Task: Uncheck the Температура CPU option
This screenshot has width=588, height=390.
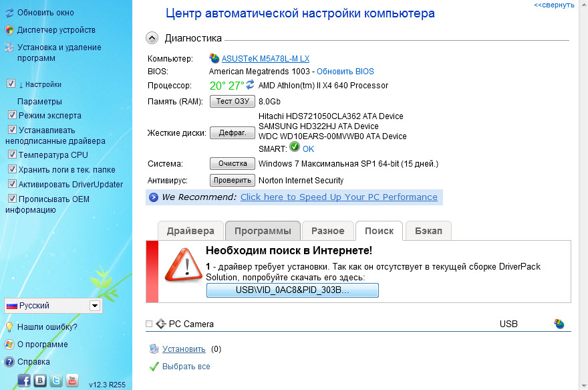Action: (12, 155)
